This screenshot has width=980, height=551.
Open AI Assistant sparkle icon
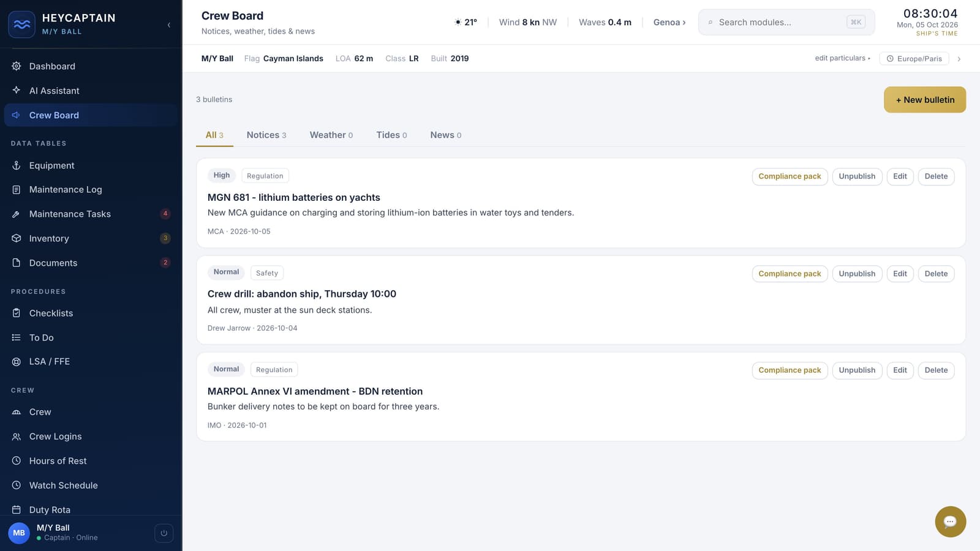[x=17, y=90]
